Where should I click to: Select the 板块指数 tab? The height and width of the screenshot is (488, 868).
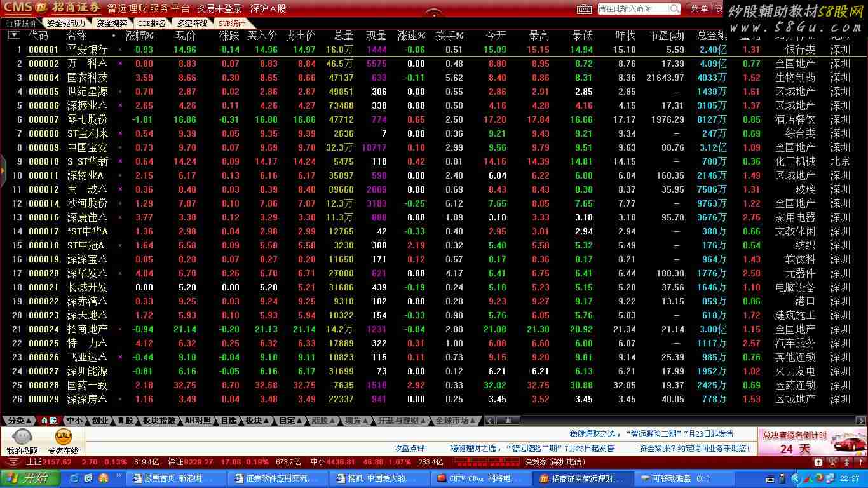pos(159,421)
